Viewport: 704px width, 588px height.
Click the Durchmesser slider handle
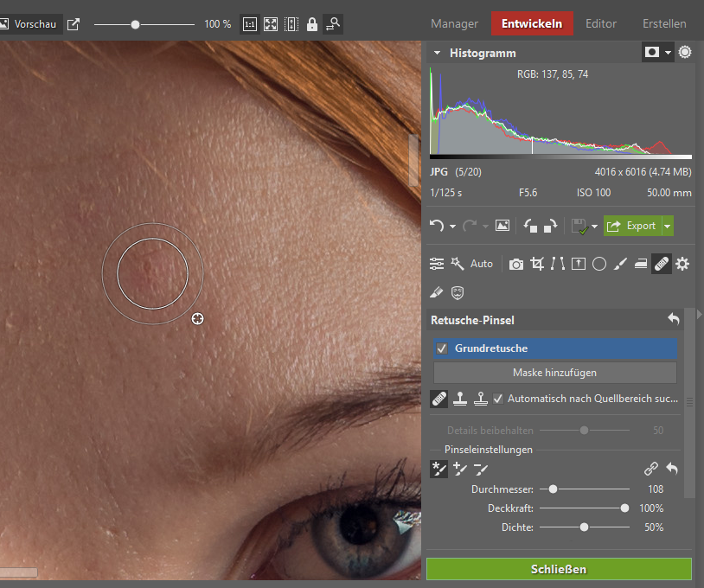[554, 489]
